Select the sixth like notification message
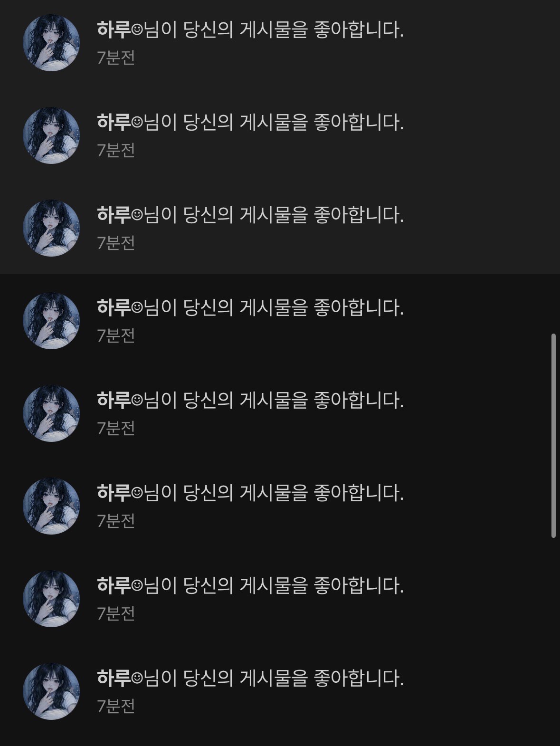Viewport: 560px width, 746px height. click(250, 494)
